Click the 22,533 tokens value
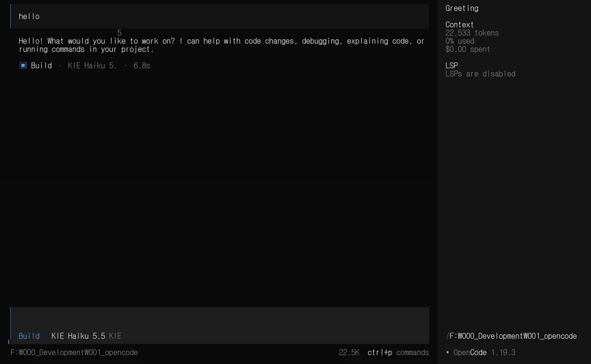Viewport: 591px width, 364px height. tap(472, 33)
